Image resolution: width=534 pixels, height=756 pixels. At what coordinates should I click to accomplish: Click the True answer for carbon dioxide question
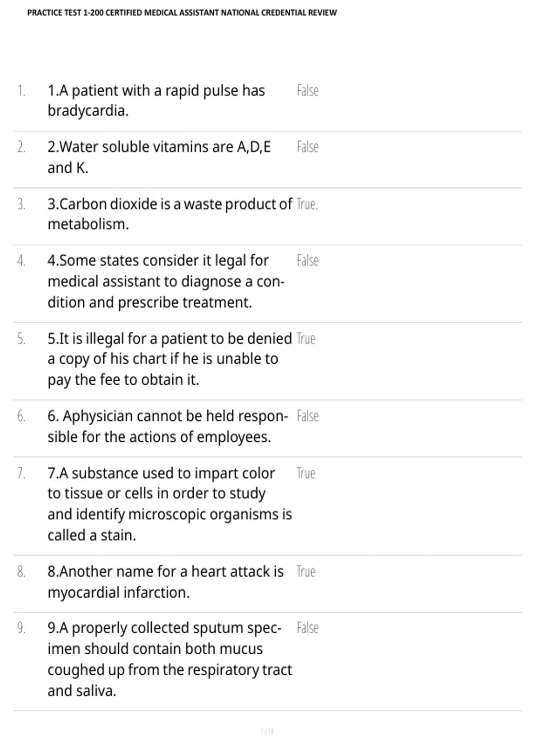coord(307,204)
